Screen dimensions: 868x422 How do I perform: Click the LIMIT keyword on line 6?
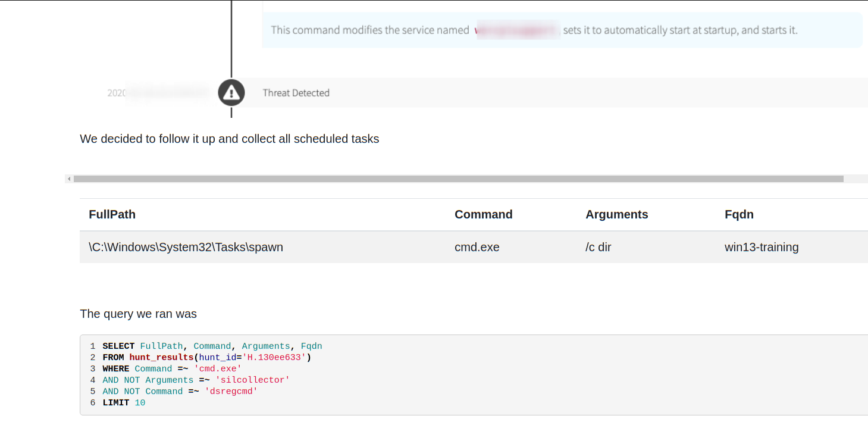pos(115,403)
